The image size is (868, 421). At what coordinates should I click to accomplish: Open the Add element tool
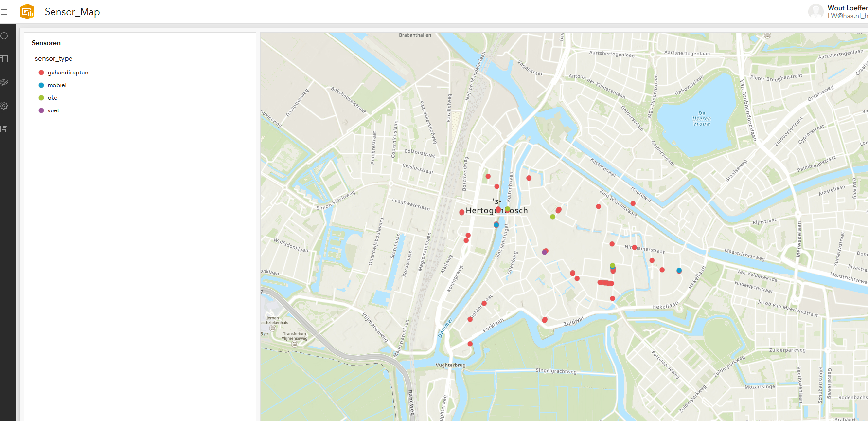tap(4, 36)
